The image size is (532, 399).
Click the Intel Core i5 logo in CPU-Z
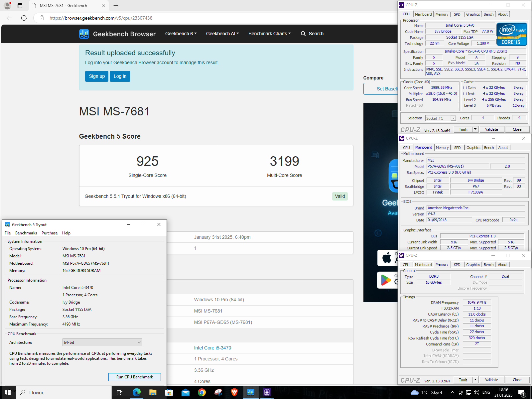[x=512, y=34]
